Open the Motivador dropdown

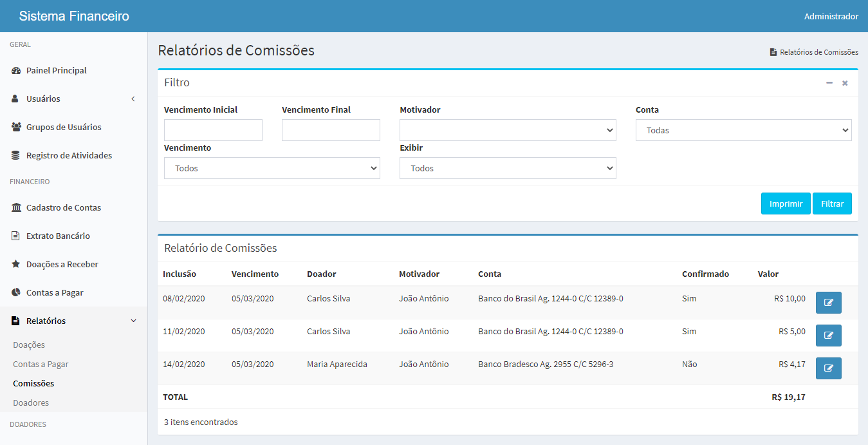508,130
